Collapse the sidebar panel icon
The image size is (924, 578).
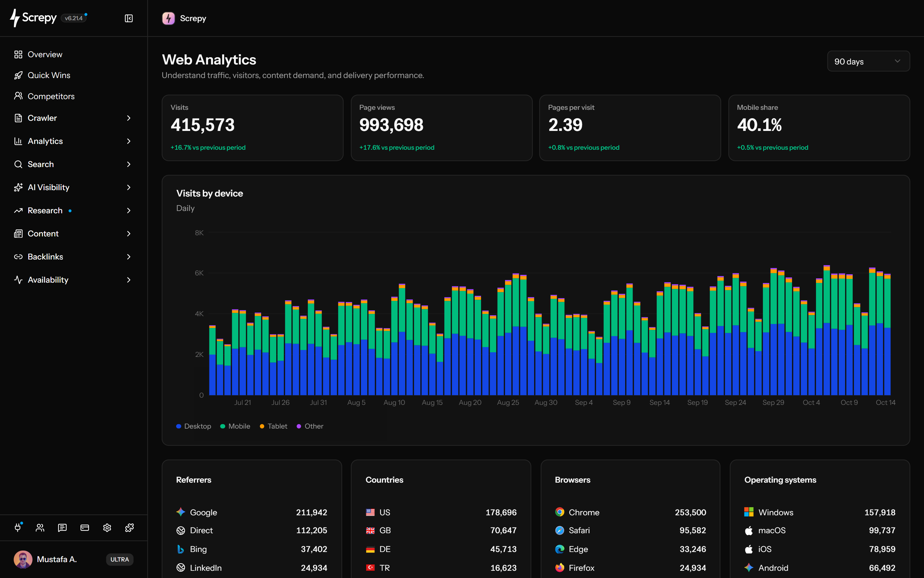pos(129,18)
